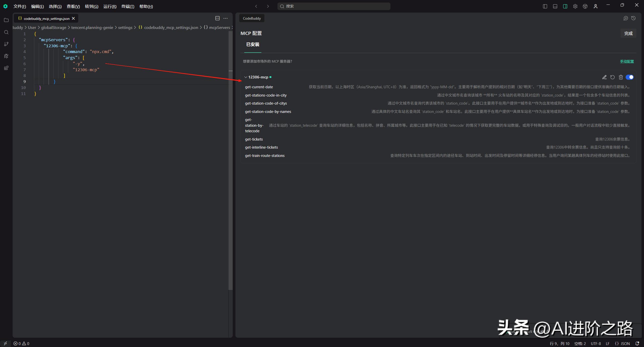Open settings via the gear icon
Viewport: 644px width, 347px height.
575,6
